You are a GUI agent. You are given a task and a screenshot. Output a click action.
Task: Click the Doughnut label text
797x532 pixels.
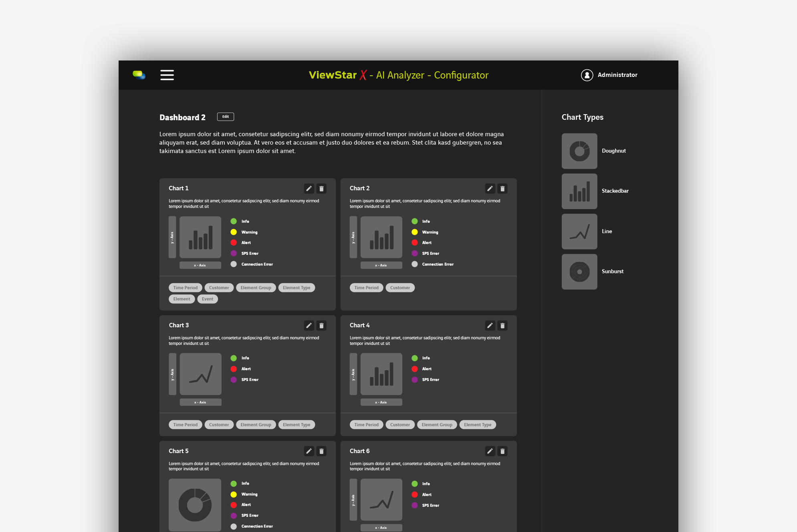coord(614,151)
